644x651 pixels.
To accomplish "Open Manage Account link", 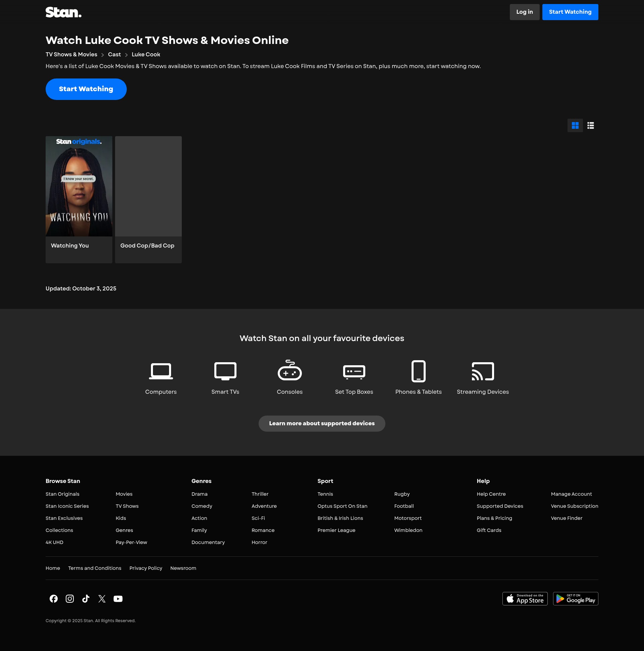I will (x=571, y=494).
